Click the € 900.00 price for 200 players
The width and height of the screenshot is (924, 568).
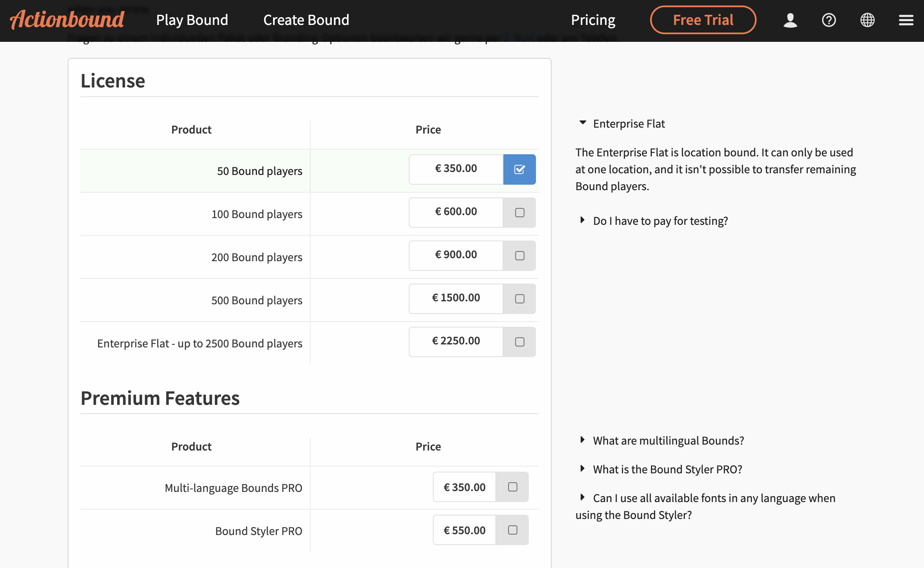[x=456, y=255]
